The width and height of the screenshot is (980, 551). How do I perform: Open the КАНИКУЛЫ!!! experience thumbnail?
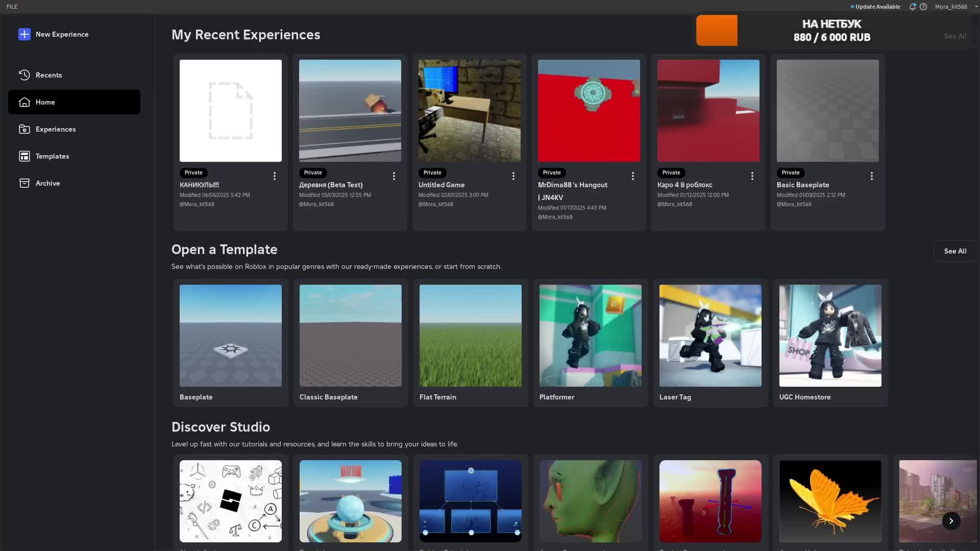click(x=231, y=111)
